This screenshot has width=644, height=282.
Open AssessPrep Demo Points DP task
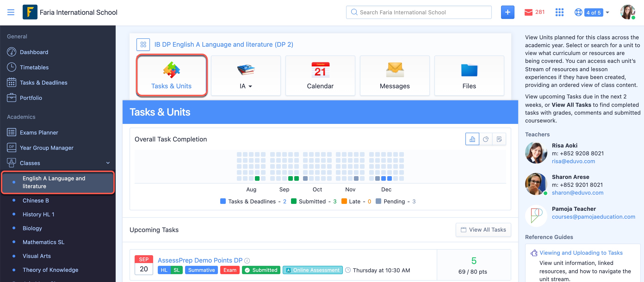(200, 260)
